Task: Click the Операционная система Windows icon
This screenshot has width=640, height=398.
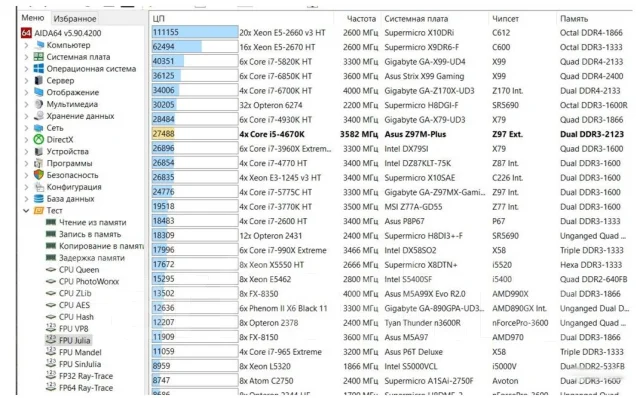Action: pyautogui.click(x=39, y=69)
